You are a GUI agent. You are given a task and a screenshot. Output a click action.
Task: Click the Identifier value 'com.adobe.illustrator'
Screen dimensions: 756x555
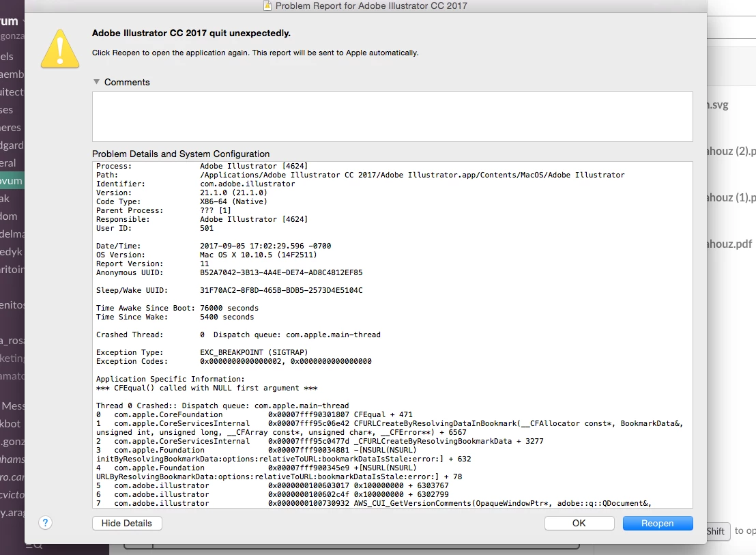point(248,184)
